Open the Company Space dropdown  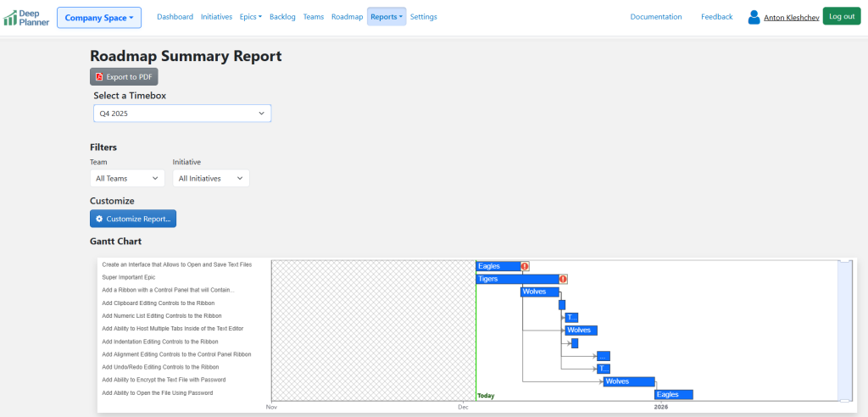tap(99, 17)
